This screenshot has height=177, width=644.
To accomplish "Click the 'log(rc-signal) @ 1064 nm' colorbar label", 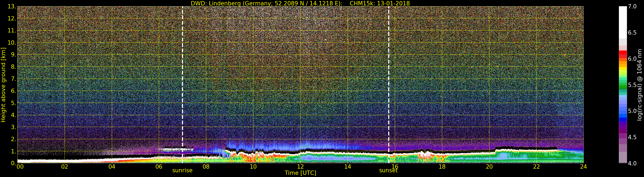I will tap(639, 85).
